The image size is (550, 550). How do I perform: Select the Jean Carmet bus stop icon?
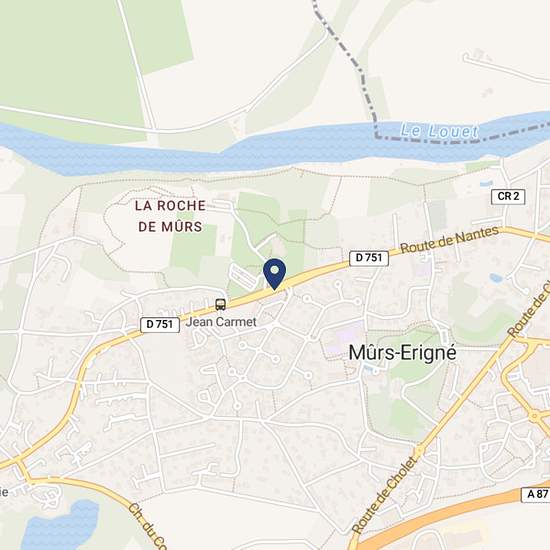point(221,304)
